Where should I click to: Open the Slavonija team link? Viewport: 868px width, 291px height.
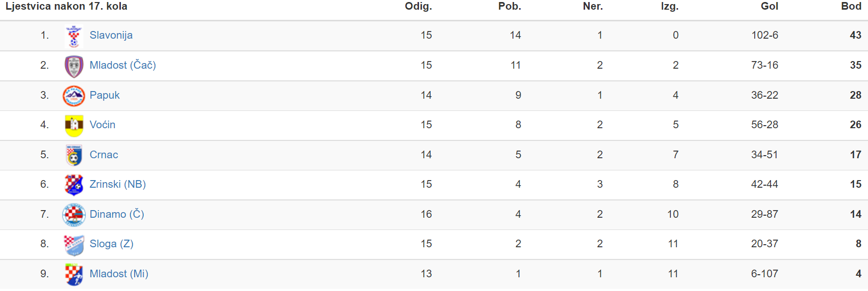[111, 35]
